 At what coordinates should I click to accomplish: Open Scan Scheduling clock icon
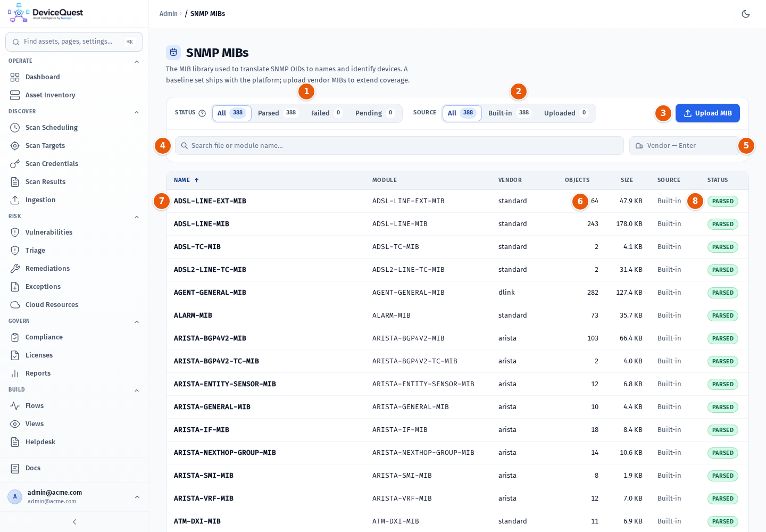(x=15, y=128)
